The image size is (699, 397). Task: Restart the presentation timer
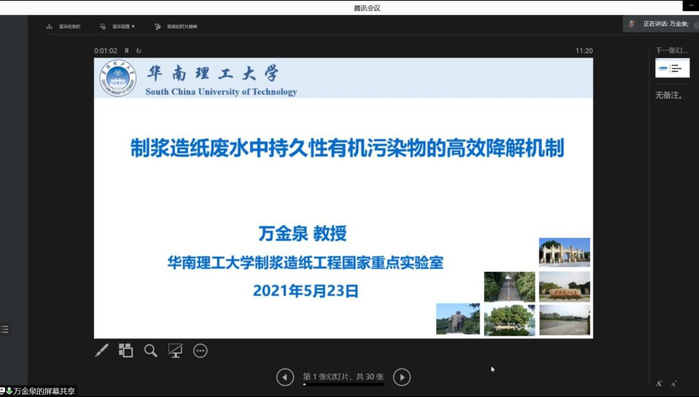pos(139,51)
